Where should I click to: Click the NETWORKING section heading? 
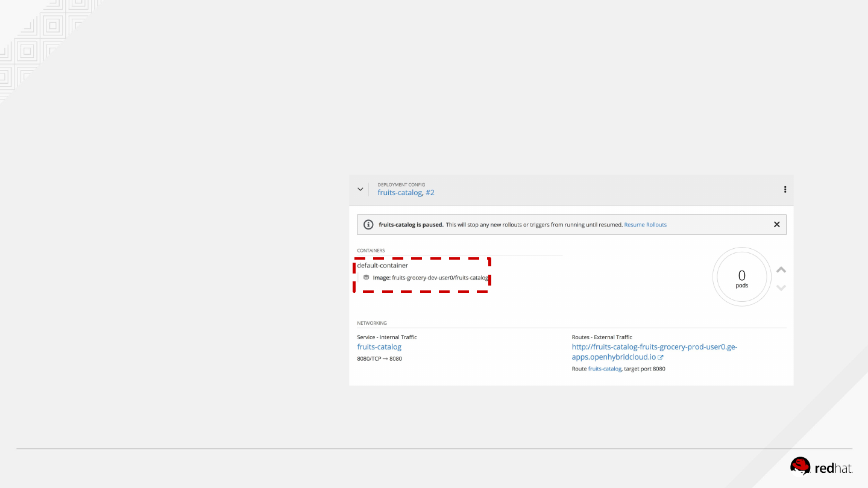point(372,323)
